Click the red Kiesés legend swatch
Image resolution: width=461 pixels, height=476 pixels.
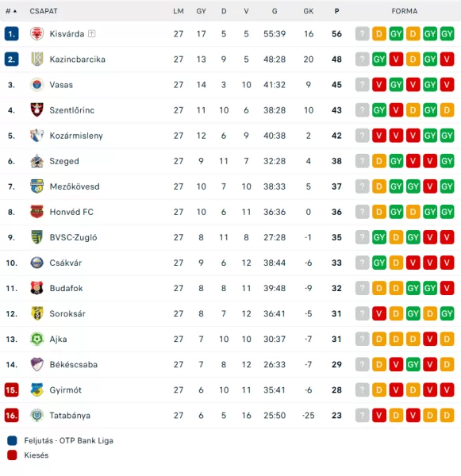point(12,455)
